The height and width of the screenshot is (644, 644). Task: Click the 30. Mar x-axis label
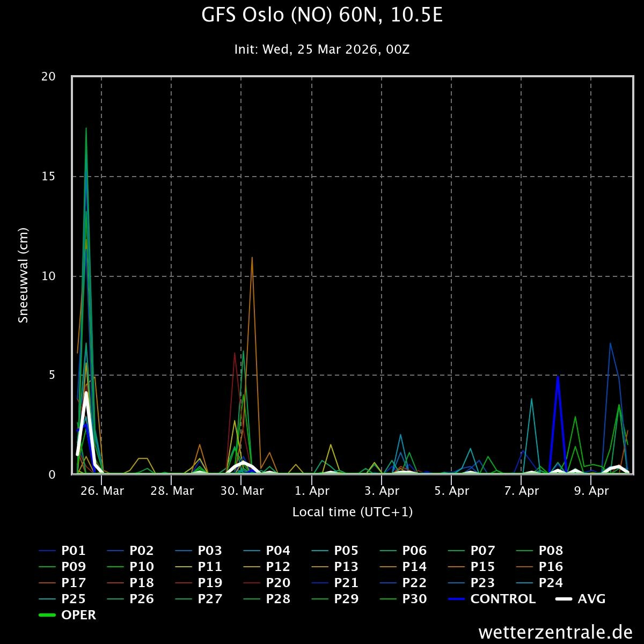point(241,491)
